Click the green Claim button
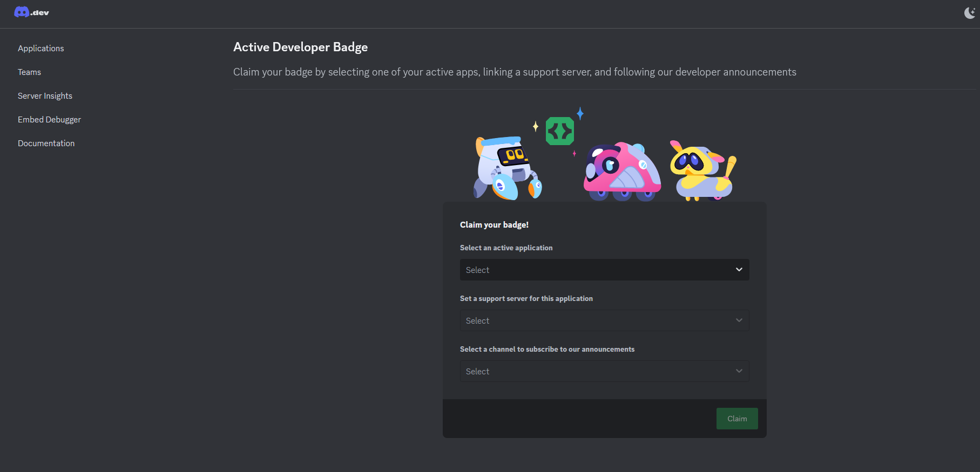Image resolution: width=980 pixels, height=472 pixels. (737, 419)
